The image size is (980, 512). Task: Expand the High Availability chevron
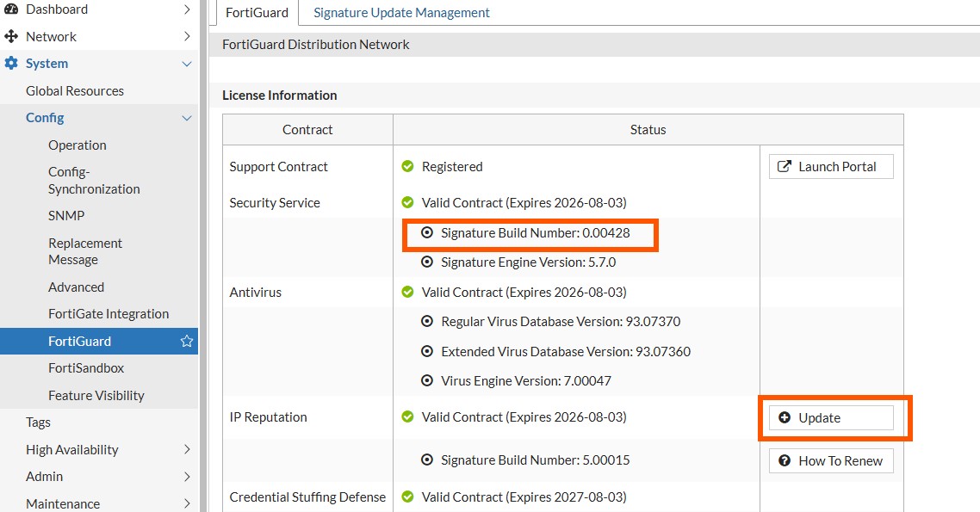point(187,449)
